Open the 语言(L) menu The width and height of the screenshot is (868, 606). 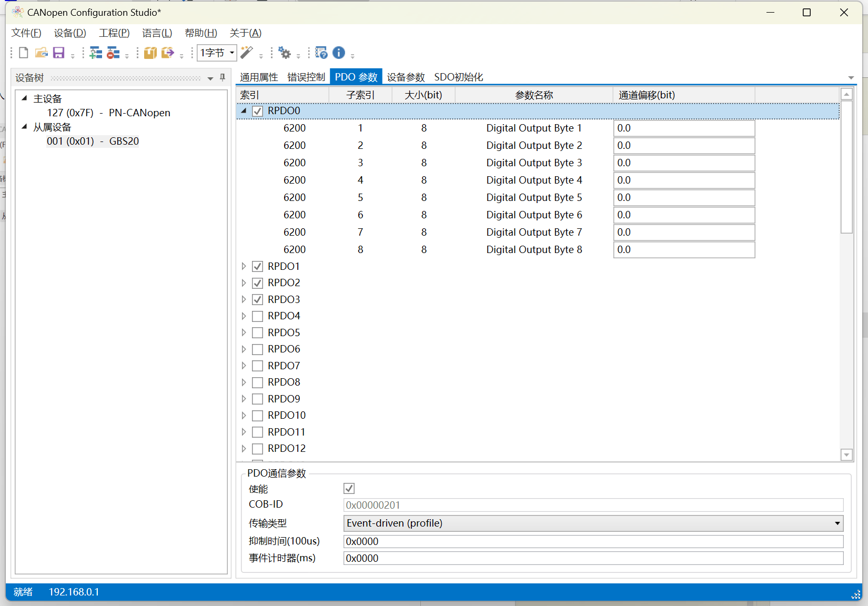(157, 33)
